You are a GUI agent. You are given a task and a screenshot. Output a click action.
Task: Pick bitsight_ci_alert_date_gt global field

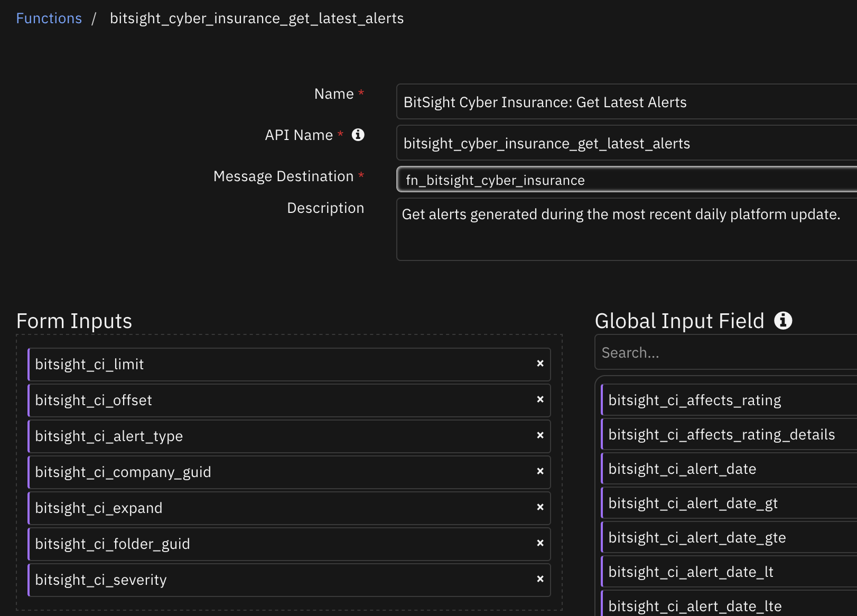click(729, 503)
